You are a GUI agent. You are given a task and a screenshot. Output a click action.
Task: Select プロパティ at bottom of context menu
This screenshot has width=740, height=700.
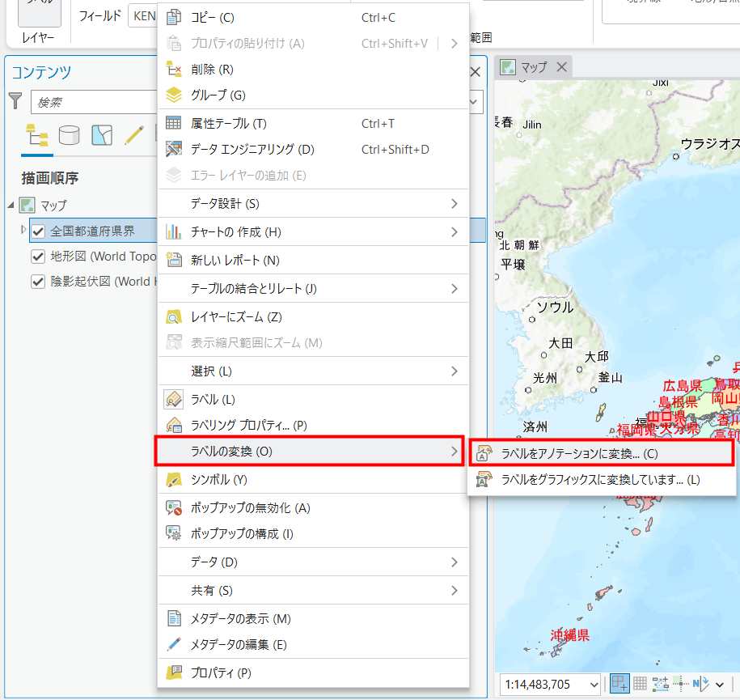220,672
